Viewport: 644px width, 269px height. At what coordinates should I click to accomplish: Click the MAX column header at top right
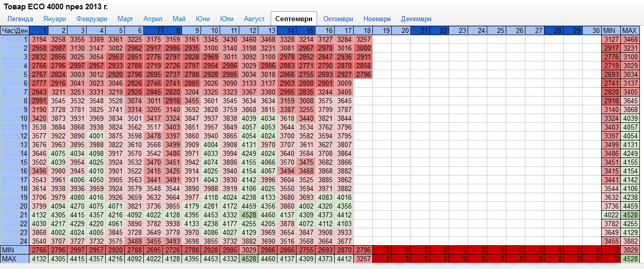click(630, 31)
